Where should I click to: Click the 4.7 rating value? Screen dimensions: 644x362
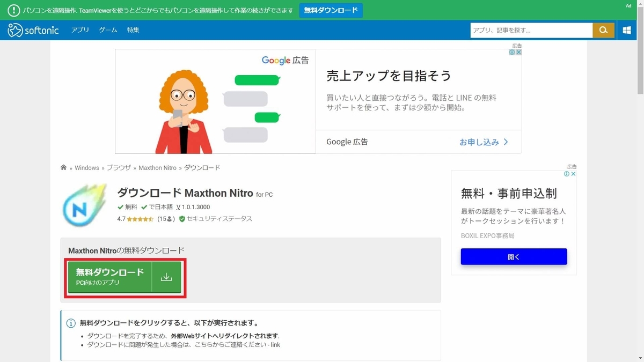click(121, 219)
